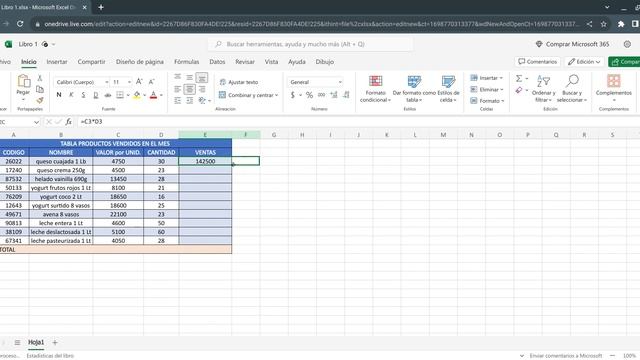Click the borders icon
Viewport: 640px width, 360px height.
[x=120, y=95]
